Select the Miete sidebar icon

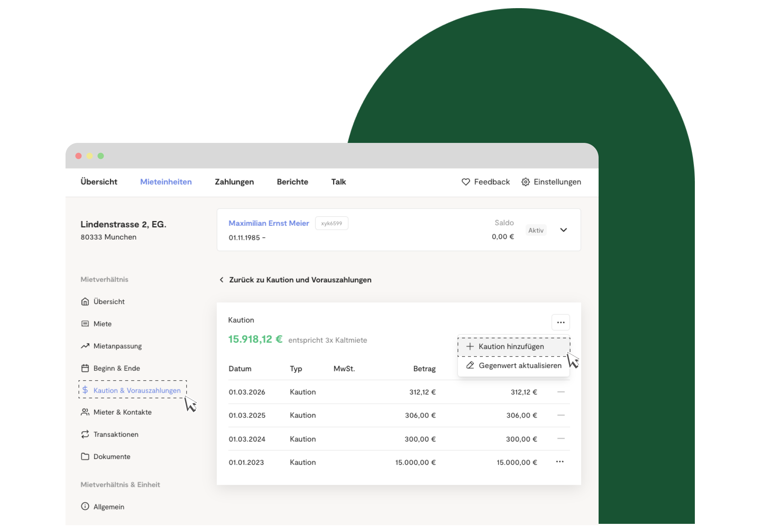(85, 324)
